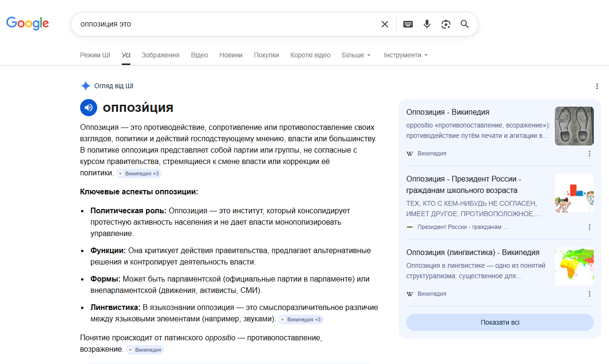The image size is (609, 364).
Task: Click the Показати всі button
Action: coord(500,322)
